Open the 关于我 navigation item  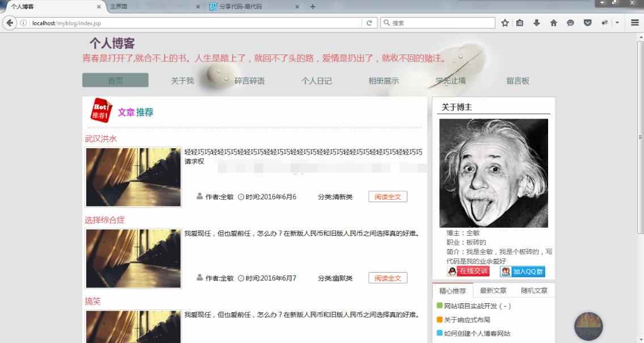coord(182,81)
